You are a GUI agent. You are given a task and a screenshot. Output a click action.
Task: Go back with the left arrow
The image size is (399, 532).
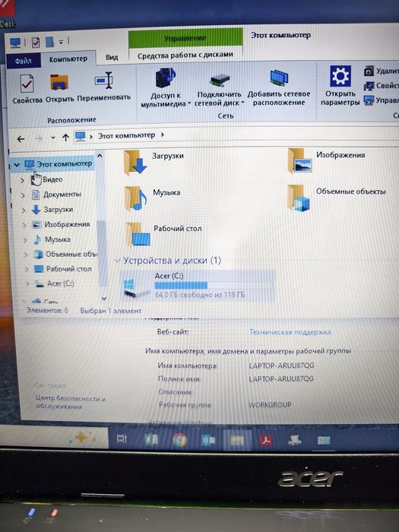(x=21, y=139)
